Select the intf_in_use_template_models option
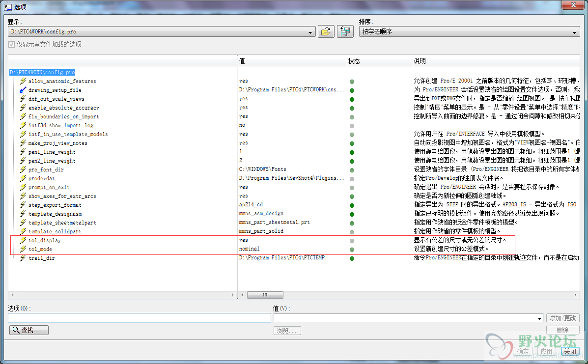The width and height of the screenshot is (588, 364). click(x=68, y=134)
